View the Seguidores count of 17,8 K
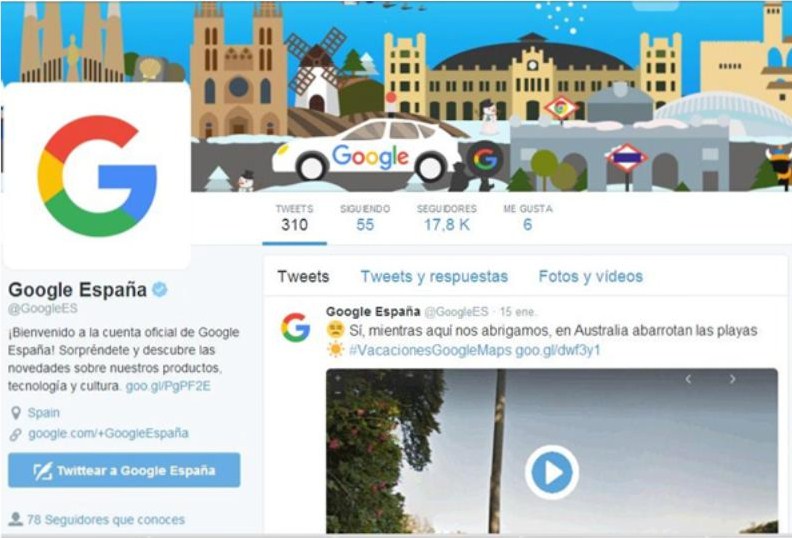 pos(447,218)
